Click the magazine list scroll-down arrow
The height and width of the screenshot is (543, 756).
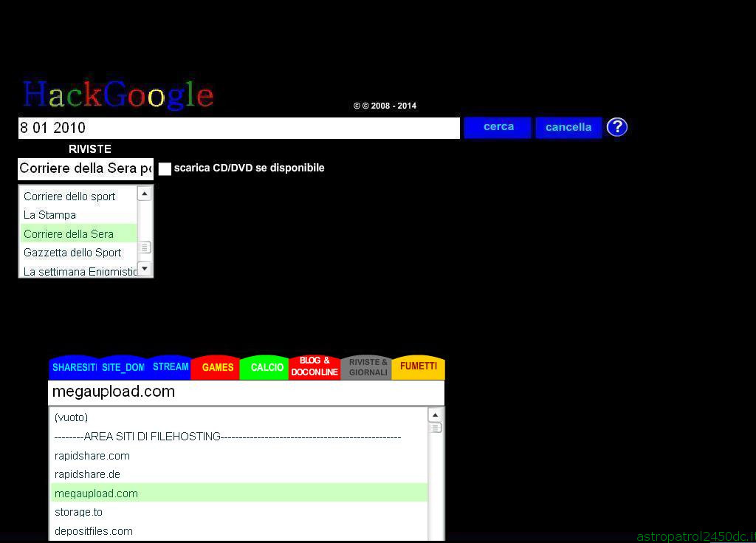click(145, 268)
